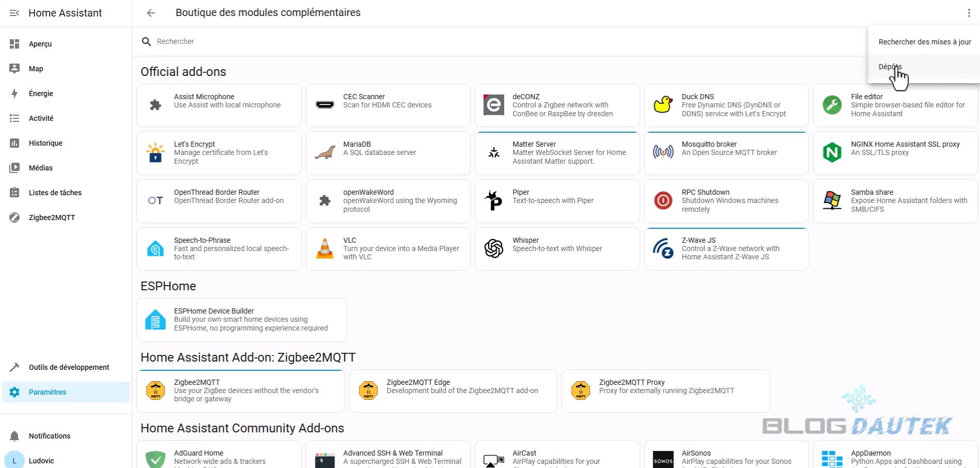Choose Rechercher des mises à jour
This screenshot has width=980, height=468.
924,42
